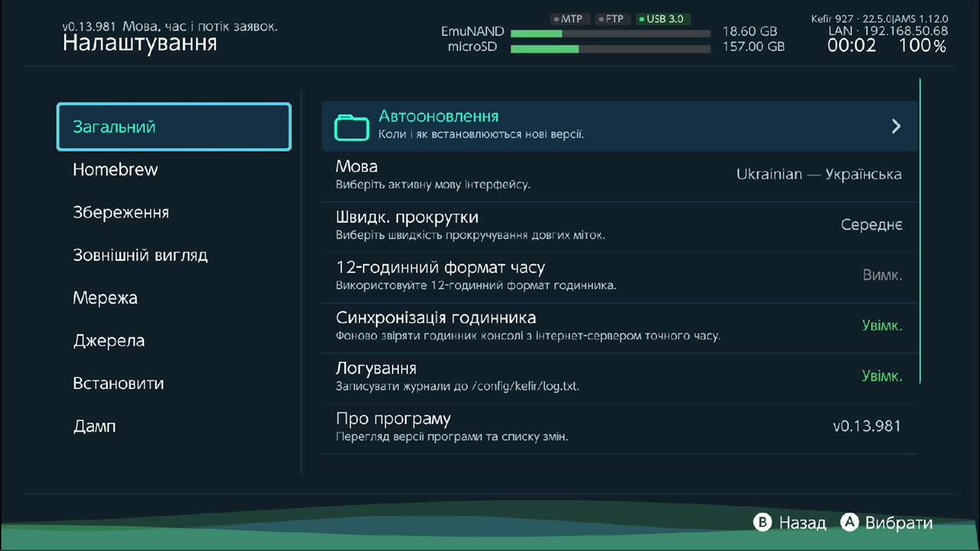Change language from Ukrainian — Українська
Image resolution: width=980 pixels, height=551 pixels.
(818, 174)
